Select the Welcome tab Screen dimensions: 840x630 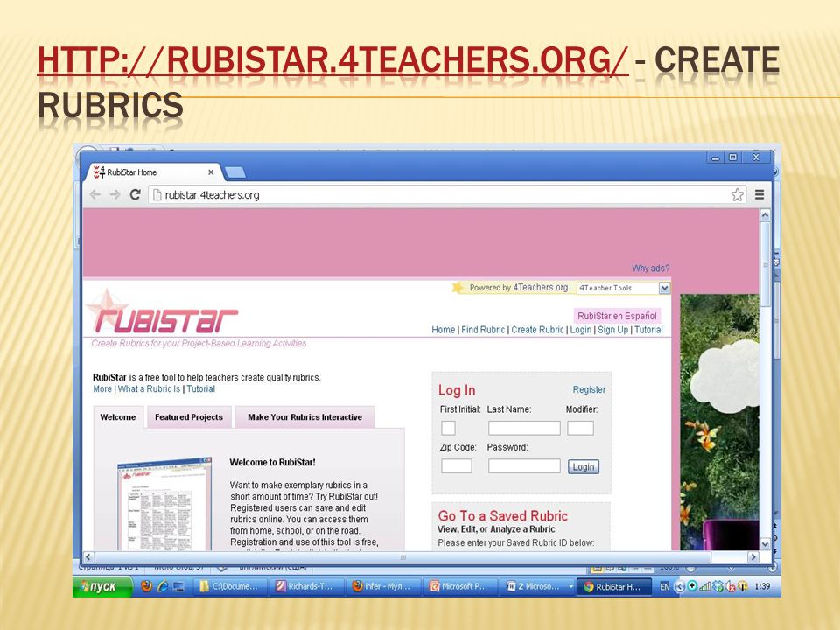pyautogui.click(x=118, y=417)
